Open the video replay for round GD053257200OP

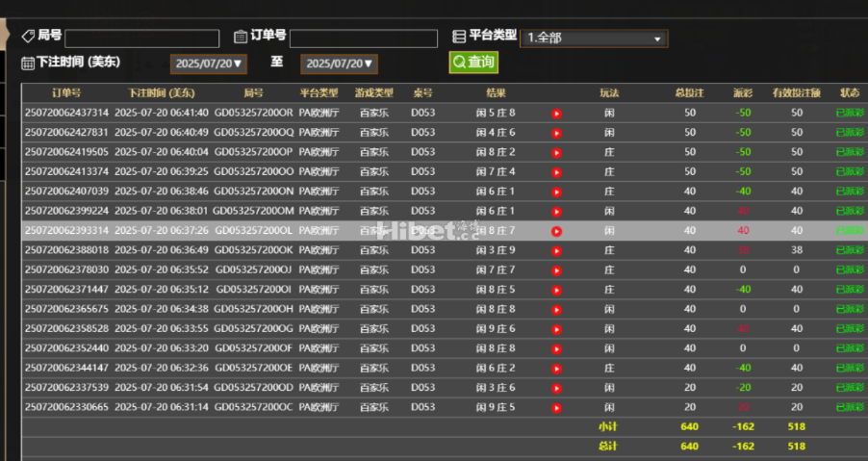tap(556, 152)
